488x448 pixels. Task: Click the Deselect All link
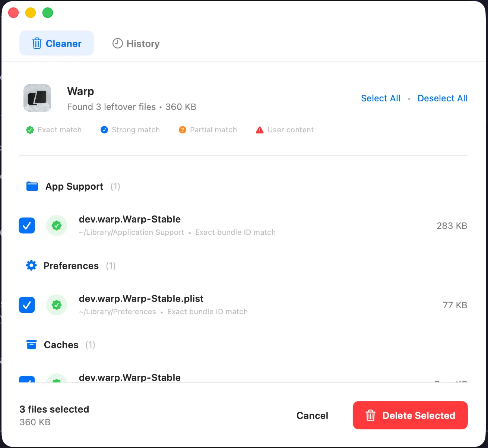pyautogui.click(x=443, y=98)
